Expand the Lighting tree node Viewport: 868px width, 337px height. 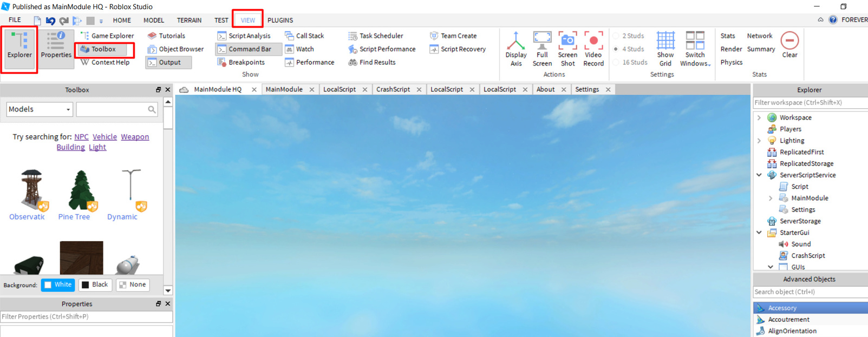pos(759,141)
